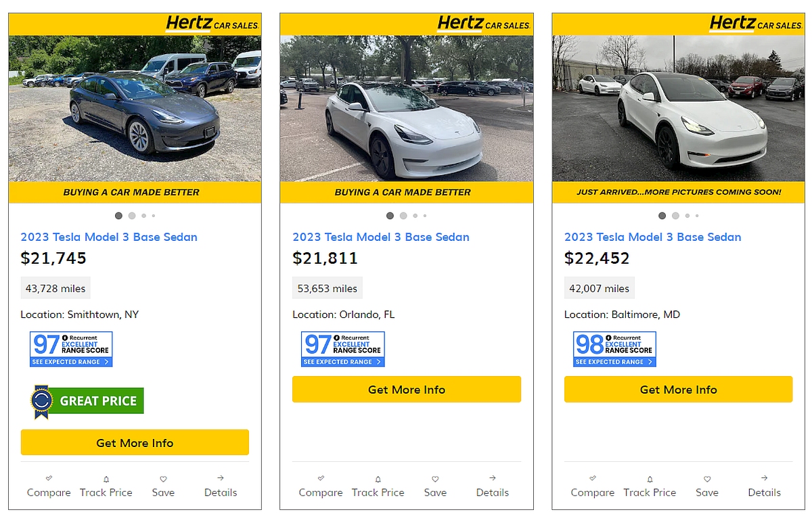Click Track Price bell on Smithtown listing
This screenshot has height=516, width=812.
point(106,479)
